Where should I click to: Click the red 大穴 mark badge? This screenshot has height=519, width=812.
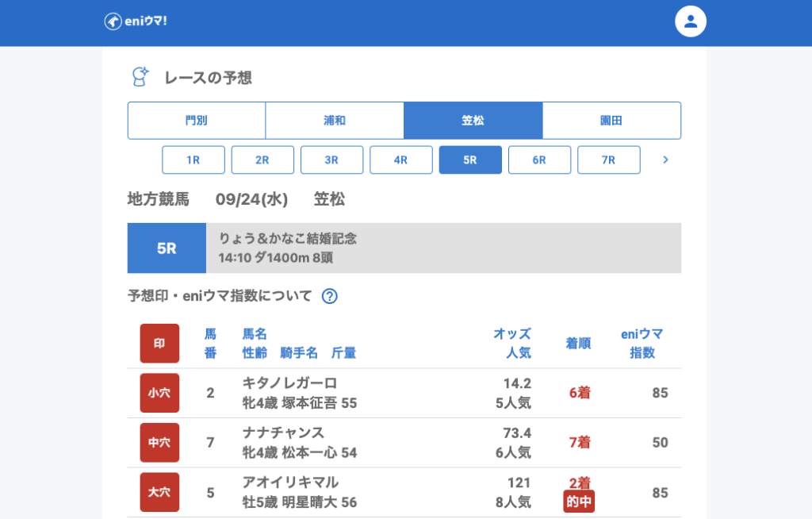pyautogui.click(x=159, y=493)
